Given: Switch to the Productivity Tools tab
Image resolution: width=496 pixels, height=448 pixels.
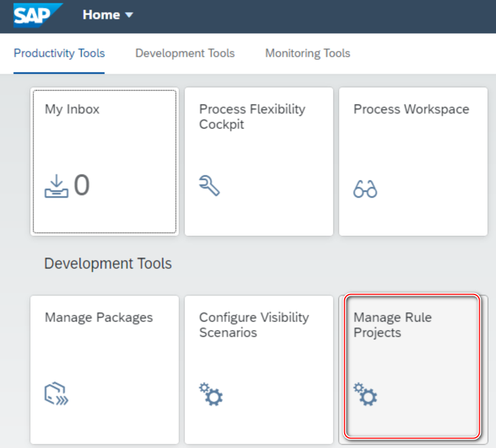Looking at the screenshot, I should [59, 53].
